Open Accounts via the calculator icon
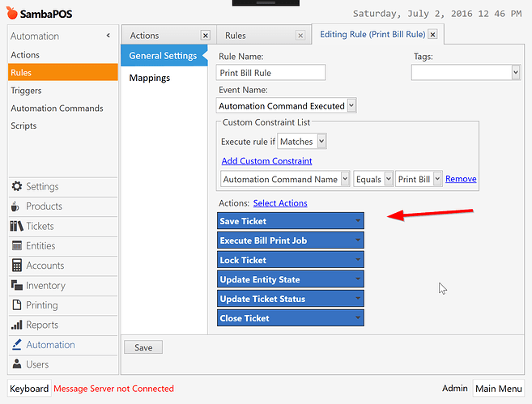This screenshot has height=404, width=532. pos(17,266)
